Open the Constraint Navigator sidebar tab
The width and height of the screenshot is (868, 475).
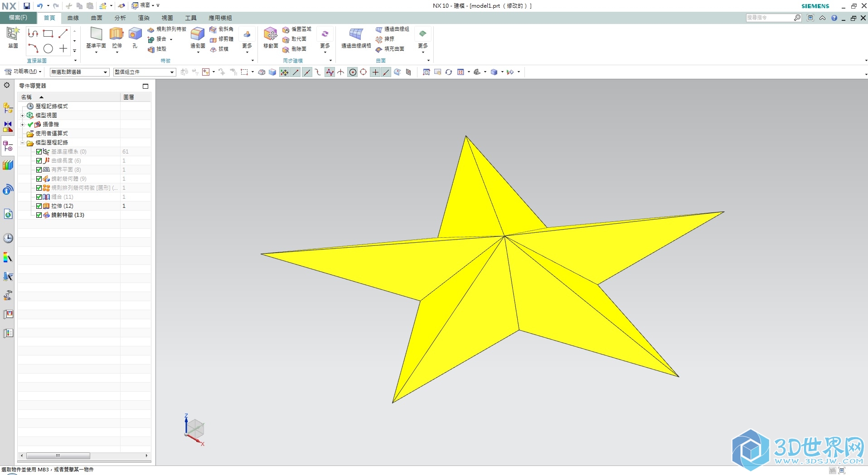(x=8, y=127)
